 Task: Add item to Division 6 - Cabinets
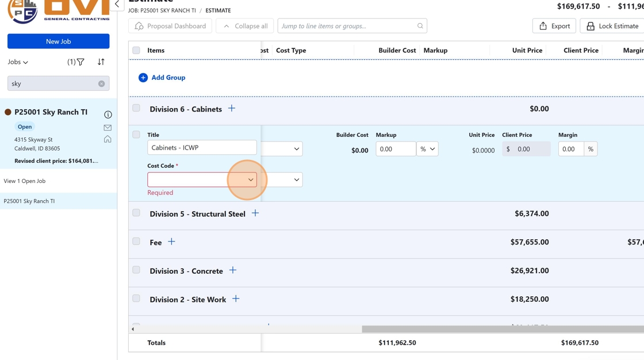[232, 108]
